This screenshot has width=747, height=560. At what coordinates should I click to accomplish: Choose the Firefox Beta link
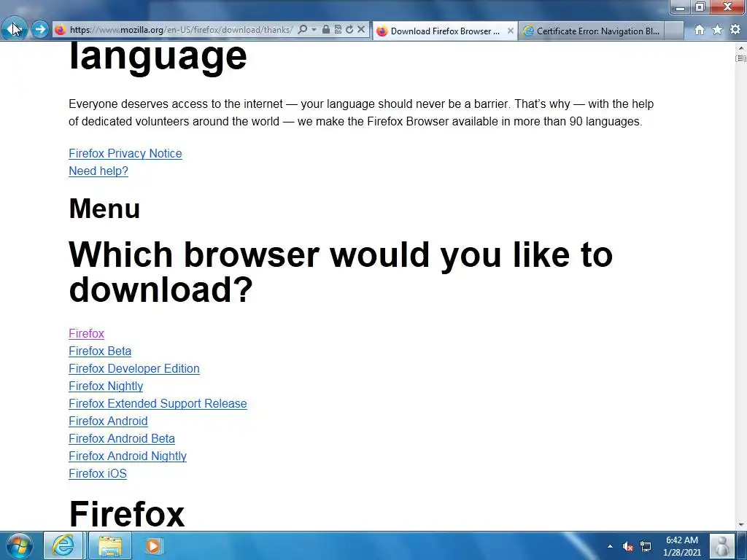point(100,351)
